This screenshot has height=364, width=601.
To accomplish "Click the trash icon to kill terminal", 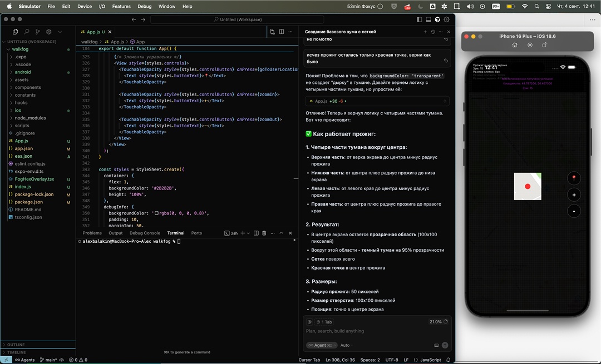I will point(264,233).
